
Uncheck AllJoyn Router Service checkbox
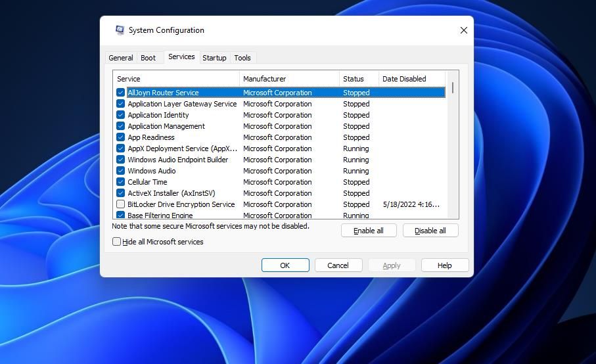120,93
